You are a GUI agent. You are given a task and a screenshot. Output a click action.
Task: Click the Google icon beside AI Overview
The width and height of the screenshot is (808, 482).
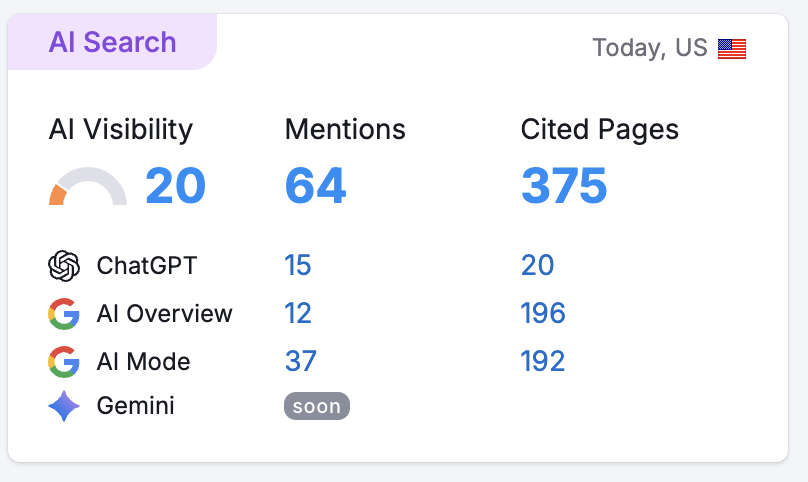tap(63, 314)
